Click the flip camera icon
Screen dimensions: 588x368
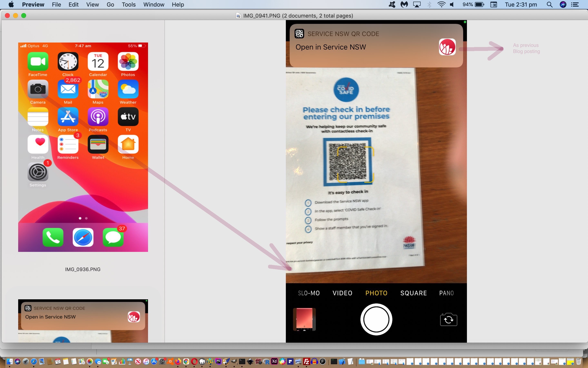(449, 319)
